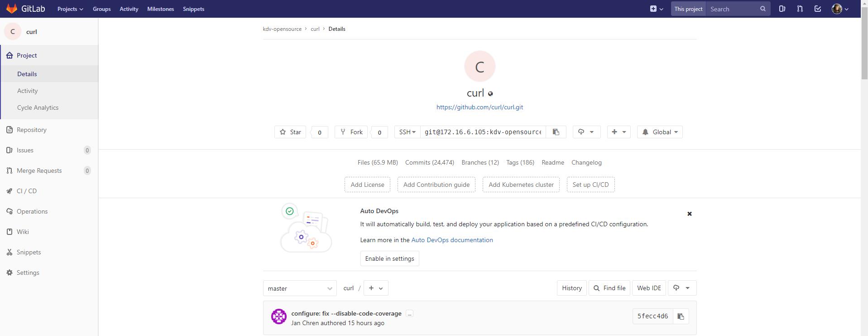868x336 pixels.
Task: Open the issues icon in top bar
Action: 782,9
